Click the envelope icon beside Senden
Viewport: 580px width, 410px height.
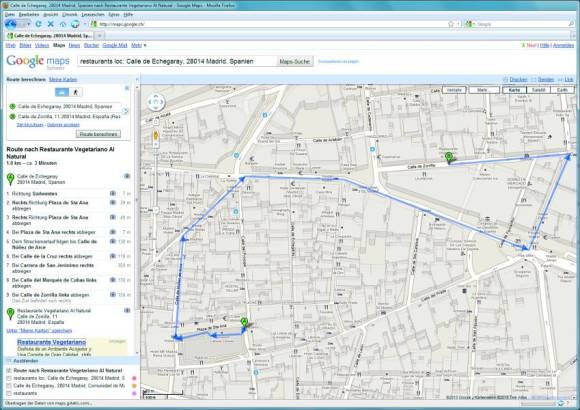point(533,80)
